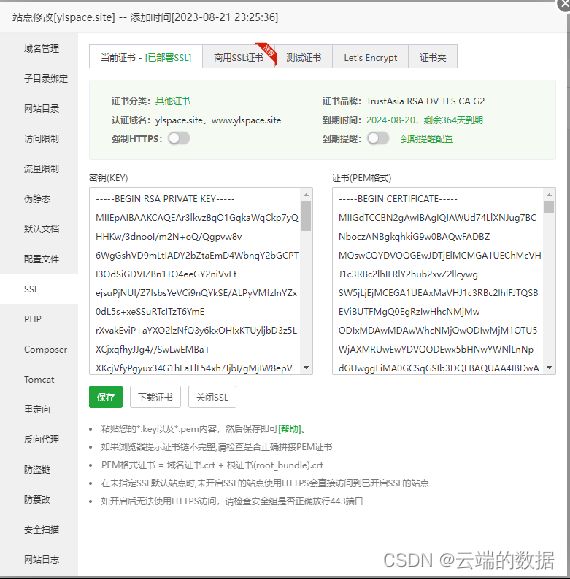Click the BEGIN RSA PRIVATE KEY line
Viewport: 570px width, 579px height.
click(x=165, y=199)
